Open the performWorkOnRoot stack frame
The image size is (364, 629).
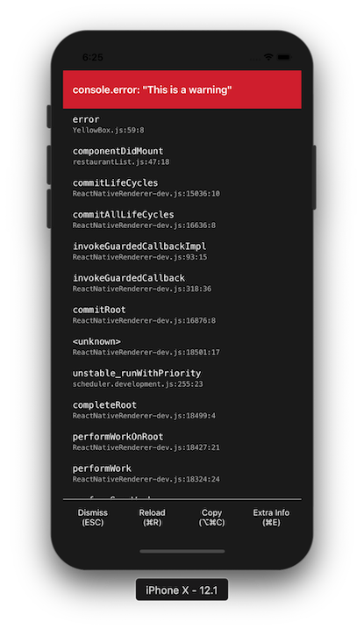point(182,441)
